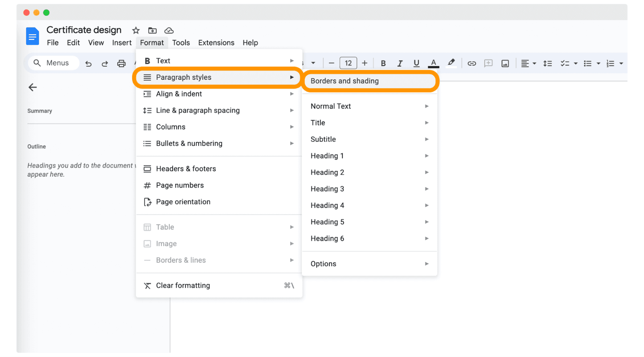644x357 pixels.
Task: Open the font dropdown arrow before size
Action: tap(313, 63)
